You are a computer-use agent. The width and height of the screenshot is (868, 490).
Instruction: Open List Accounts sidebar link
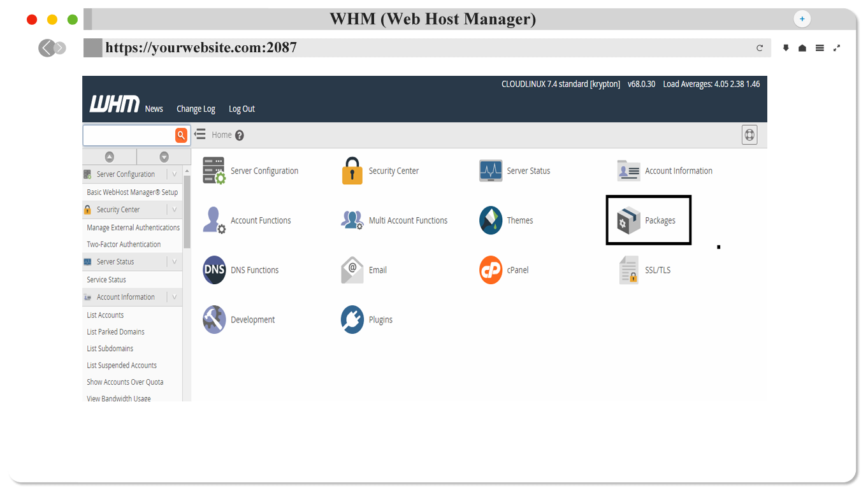point(105,315)
